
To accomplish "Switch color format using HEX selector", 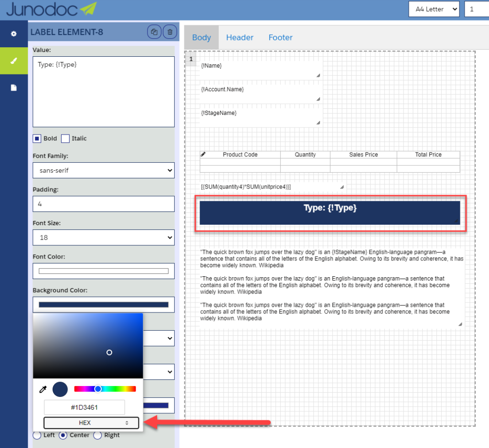I will pos(91,423).
